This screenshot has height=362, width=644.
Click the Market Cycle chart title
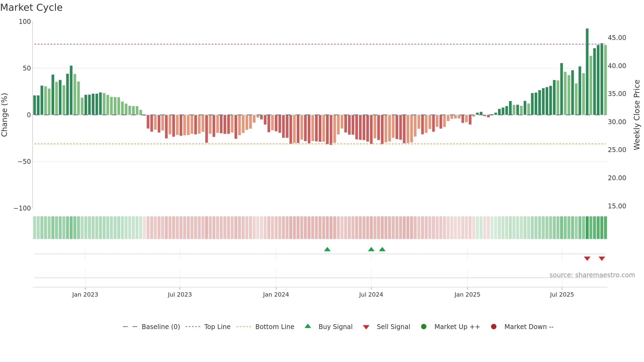click(x=31, y=8)
